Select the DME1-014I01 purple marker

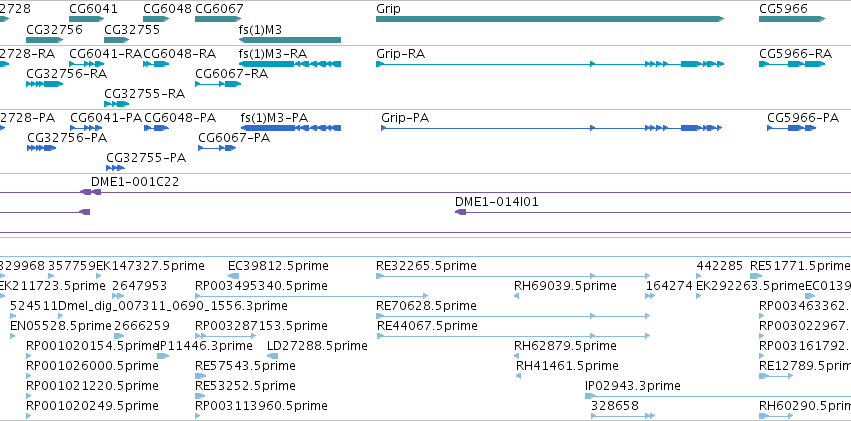[x=460, y=212]
